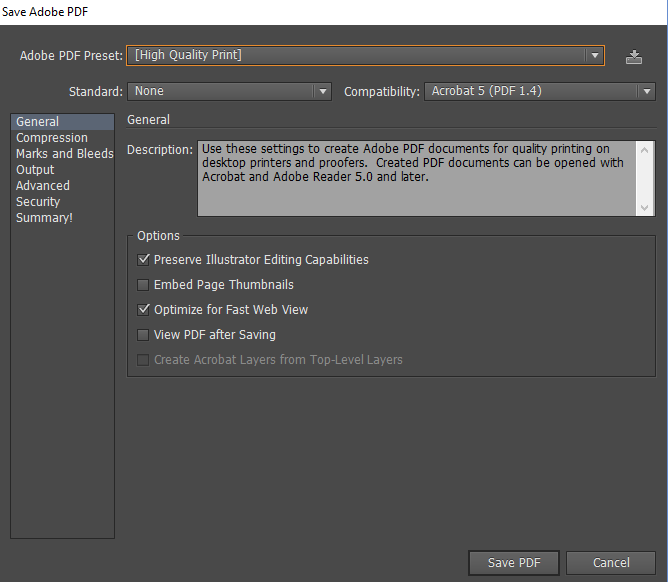Screen dimensions: 668x582
Task: Open the Standard dropdown set to None
Action: pyautogui.click(x=229, y=91)
